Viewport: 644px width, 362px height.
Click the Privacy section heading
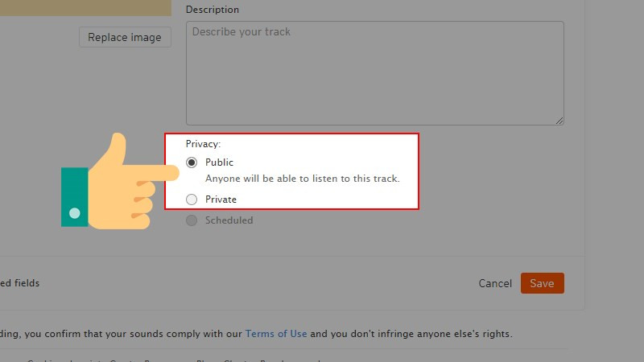[x=204, y=144]
